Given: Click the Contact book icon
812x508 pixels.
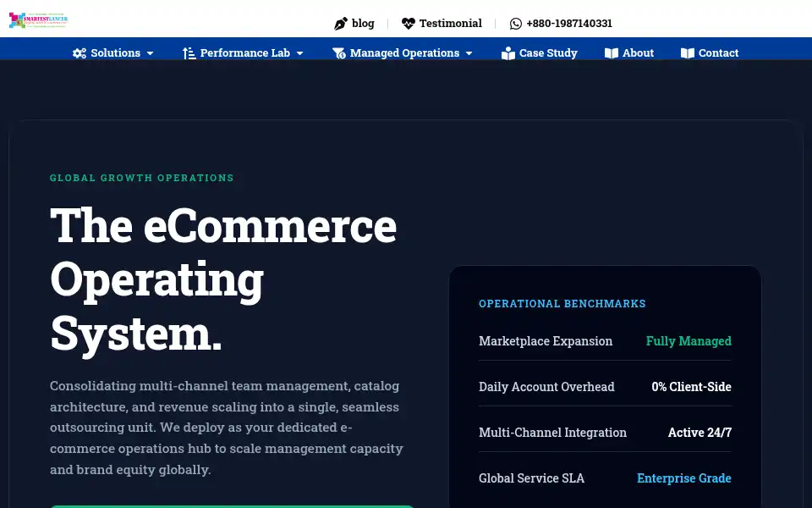Looking at the screenshot, I should click(x=687, y=52).
